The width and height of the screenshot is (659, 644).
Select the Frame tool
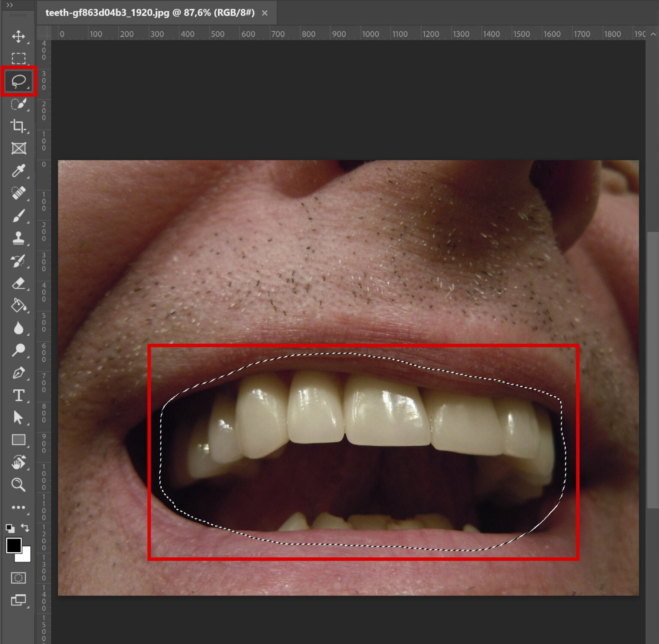[18, 148]
